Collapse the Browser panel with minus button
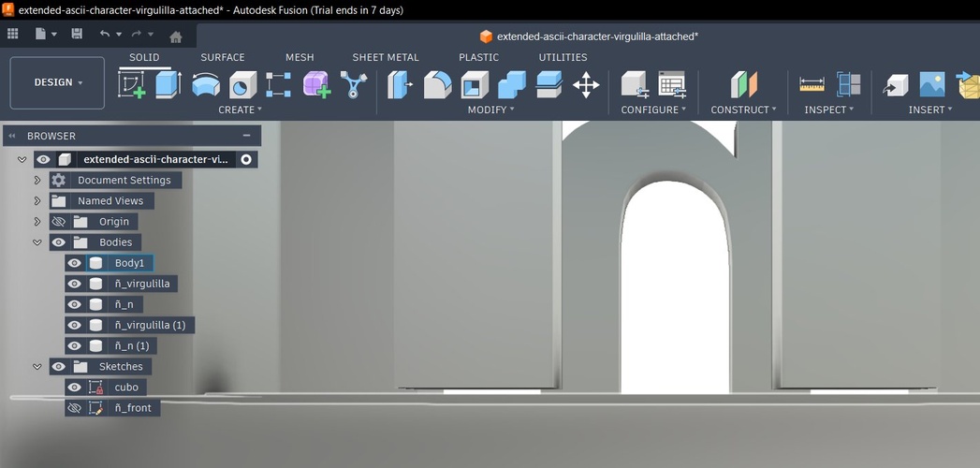The image size is (980, 468). 247,136
